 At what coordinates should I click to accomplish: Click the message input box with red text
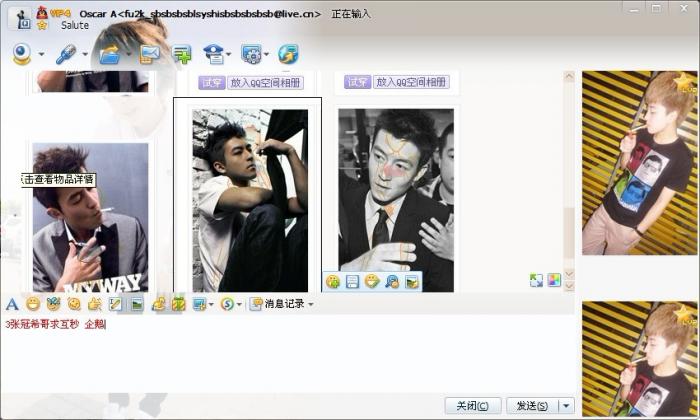point(288,353)
